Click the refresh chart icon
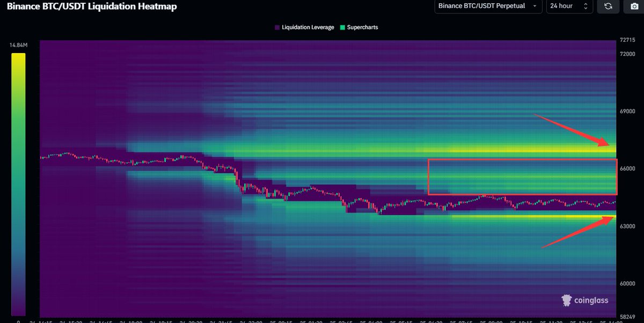644x323 pixels. [608, 6]
